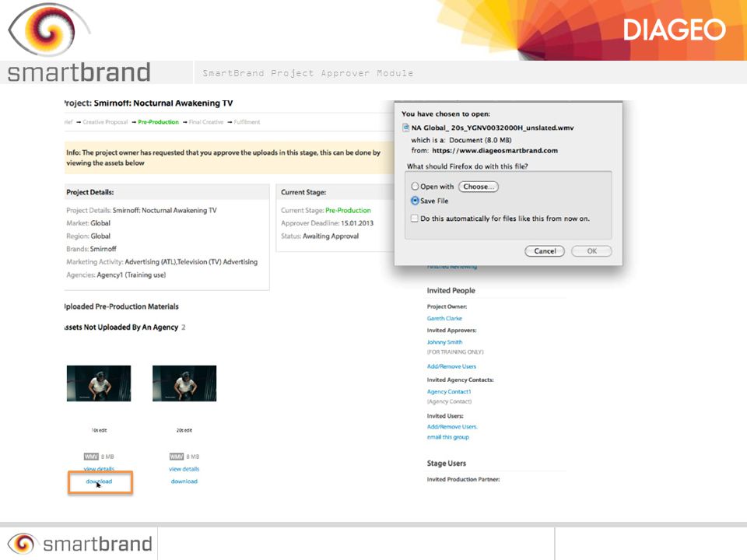This screenshot has width=747, height=560.
Task: Click the 'smartbrand' wordmark under the logo
Action: [x=79, y=72]
